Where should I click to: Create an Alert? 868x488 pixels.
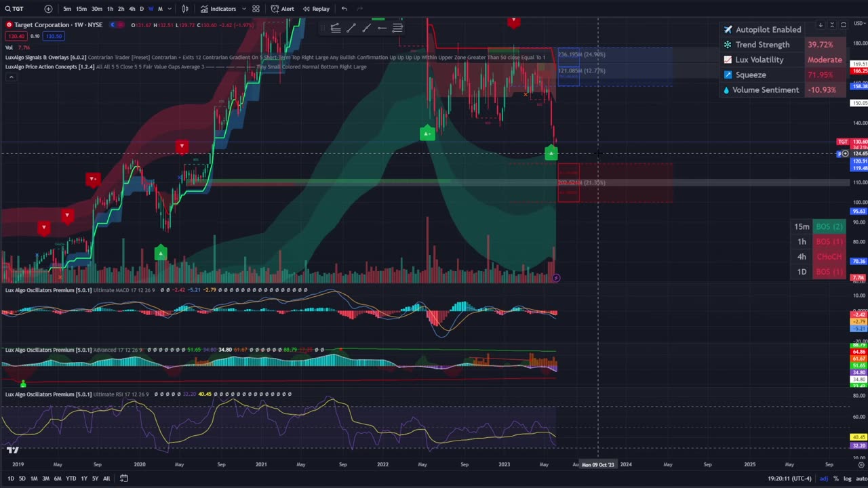pyautogui.click(x=282, y=9)
